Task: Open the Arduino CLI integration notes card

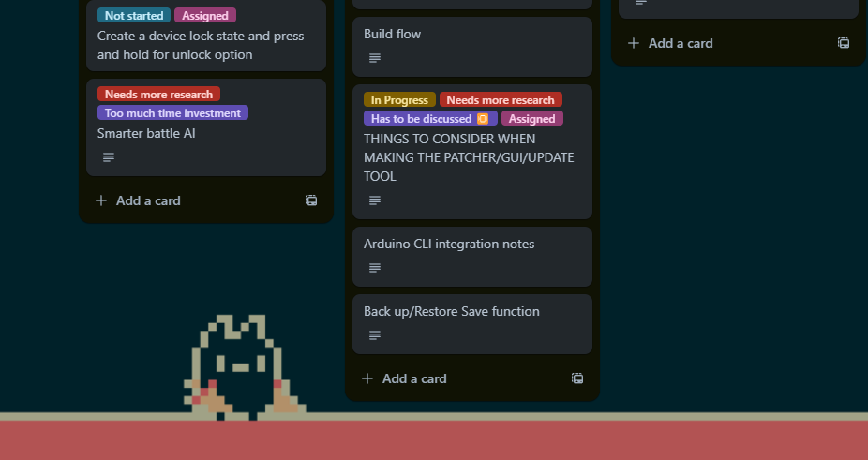Action: point(449,244)
